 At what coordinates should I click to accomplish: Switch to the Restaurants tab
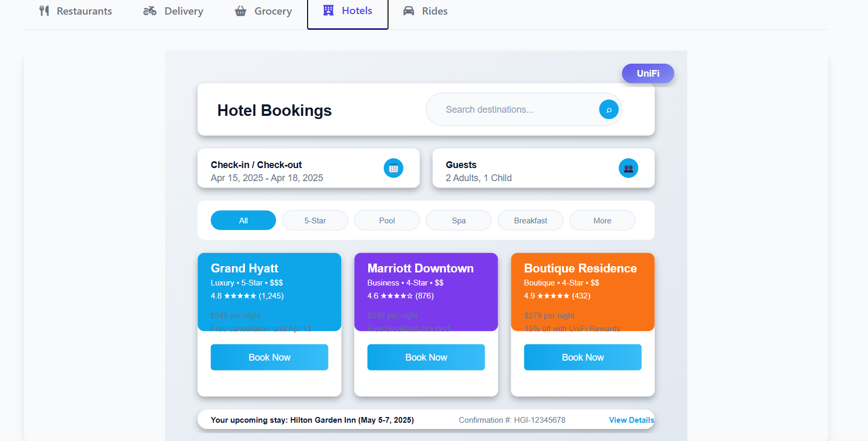(x=76, y=11)
